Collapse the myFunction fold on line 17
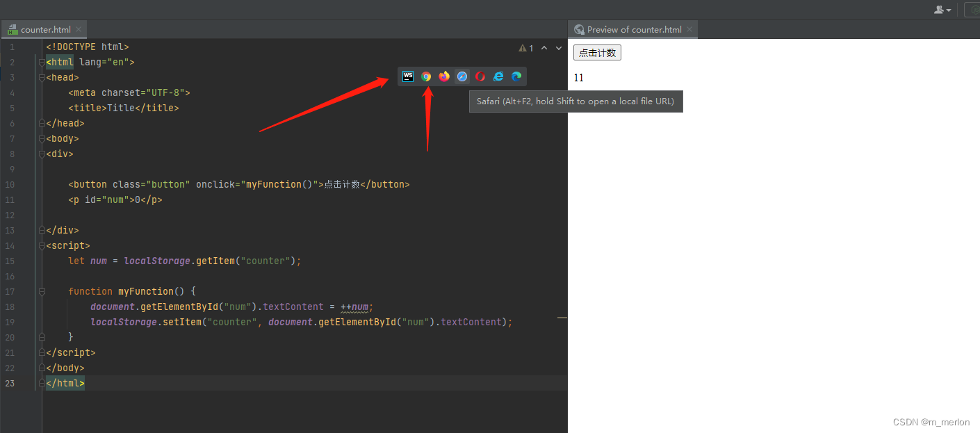The width and height of the screenshot is (980, 433). (42, 291)
